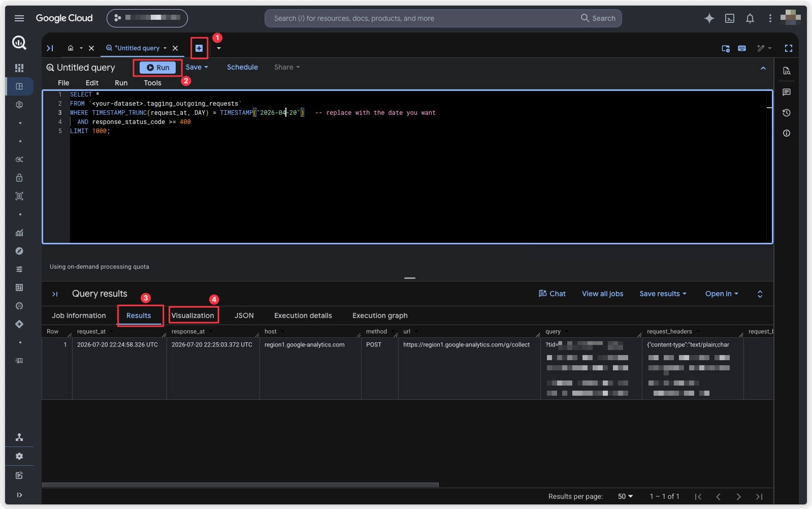Open version history clock icon

tap(787, 113)
